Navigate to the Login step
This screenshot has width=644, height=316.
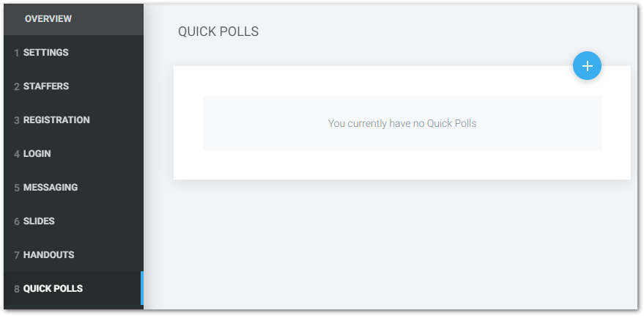click(x=74, y=154)
